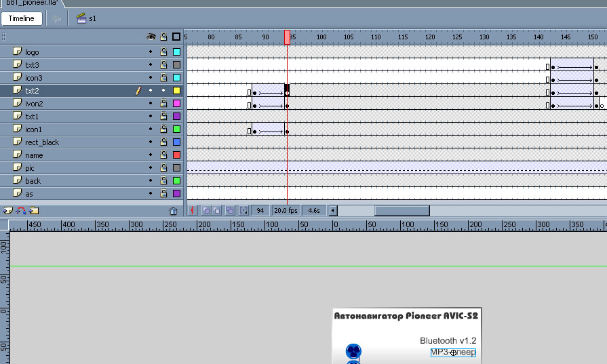
Task: Toggle visibility dot of logo layer
Action: (x=151, y=52)
